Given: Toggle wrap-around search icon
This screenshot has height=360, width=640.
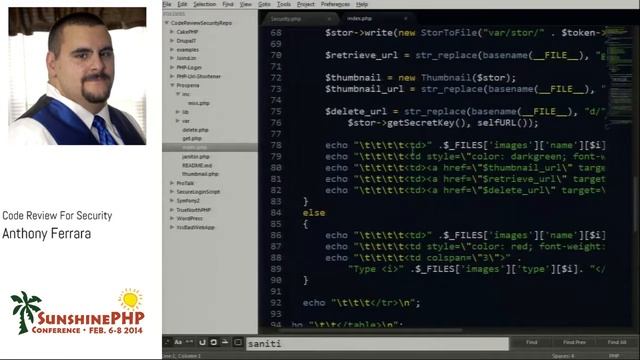Looking at the screenshot, I should coord(202,342).
